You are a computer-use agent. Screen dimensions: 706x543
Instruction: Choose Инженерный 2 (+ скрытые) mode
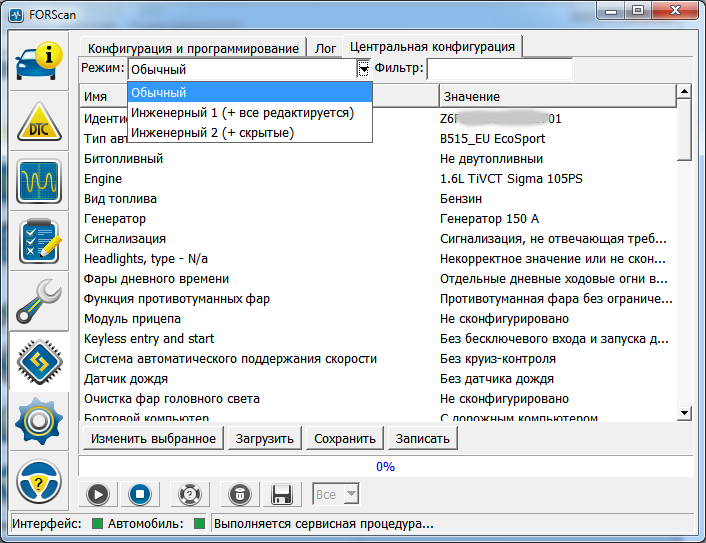coord(250,133)
